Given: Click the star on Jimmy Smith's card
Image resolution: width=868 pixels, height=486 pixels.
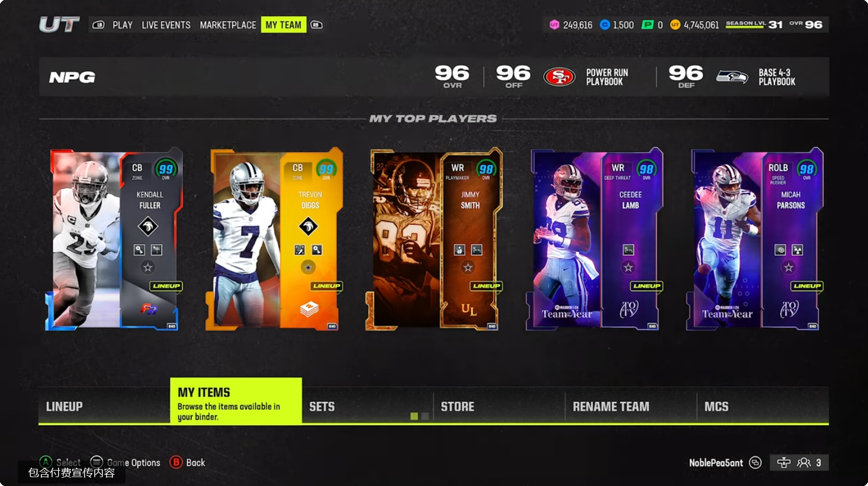Looking at the screenshot, I should (468, 268).
